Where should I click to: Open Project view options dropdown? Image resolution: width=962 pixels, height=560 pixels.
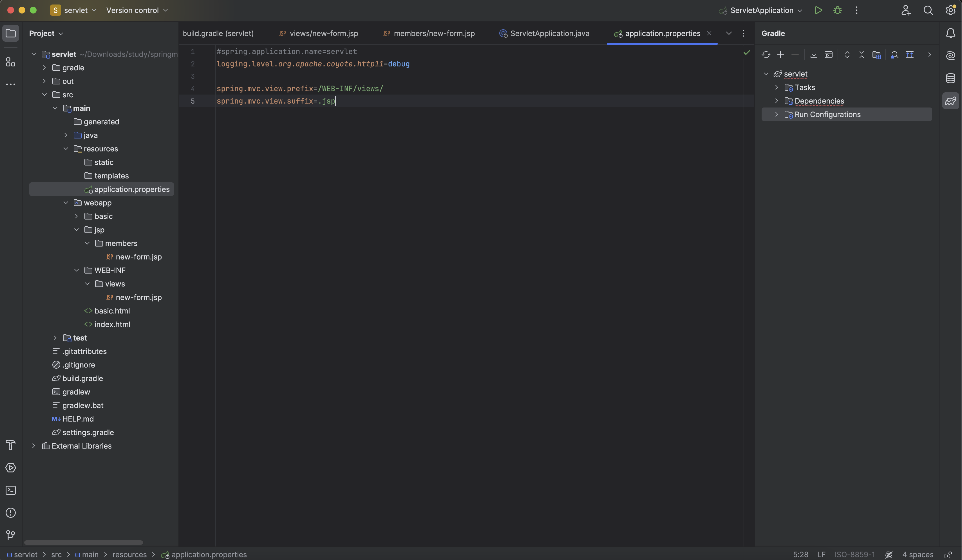(46, 33)
